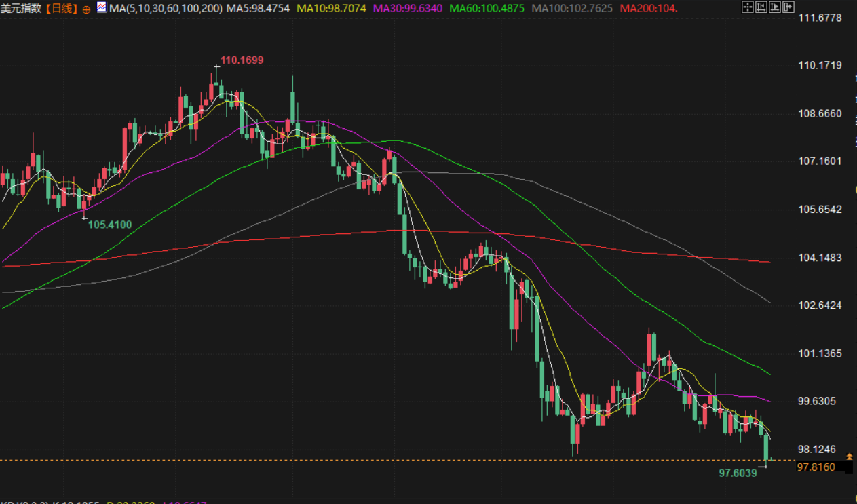The width and height of the screenshot is (857, 504).
Task: Click the current price tag 97.8160
Action: tap(816, 467)
